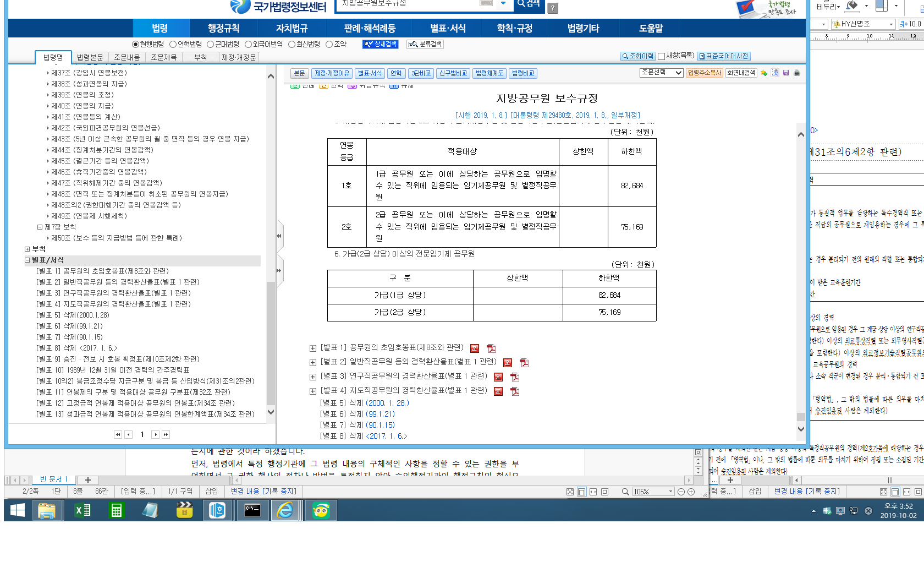The width and height of the screenshot is (924, 578).
Task: Toggle the Hanja (漢) conversion icon
Action: coord(775,73)
